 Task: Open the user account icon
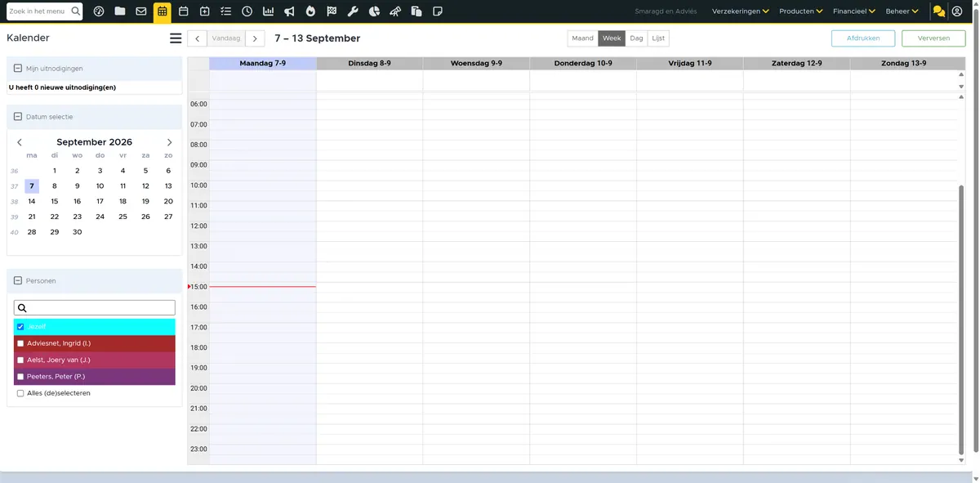click(x=957, y=11)
